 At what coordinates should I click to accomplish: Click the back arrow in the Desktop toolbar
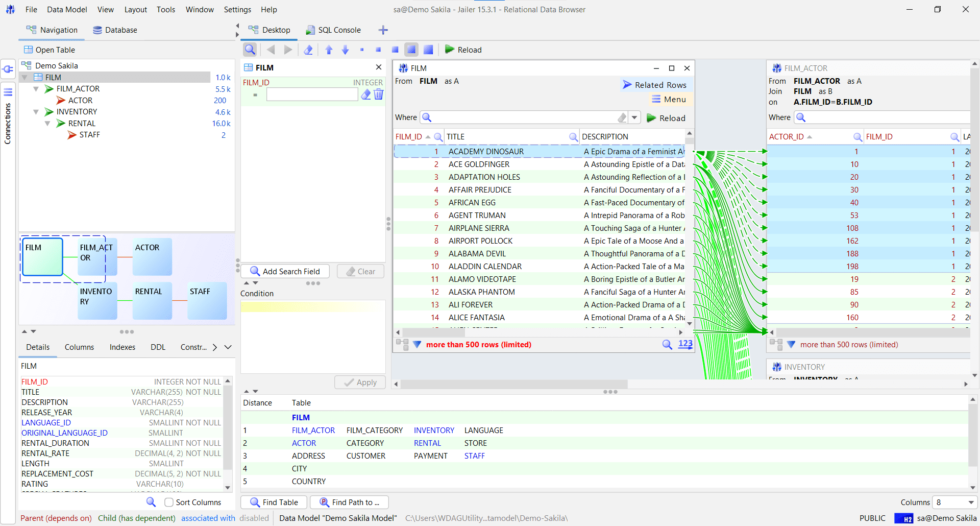point(271,50)
